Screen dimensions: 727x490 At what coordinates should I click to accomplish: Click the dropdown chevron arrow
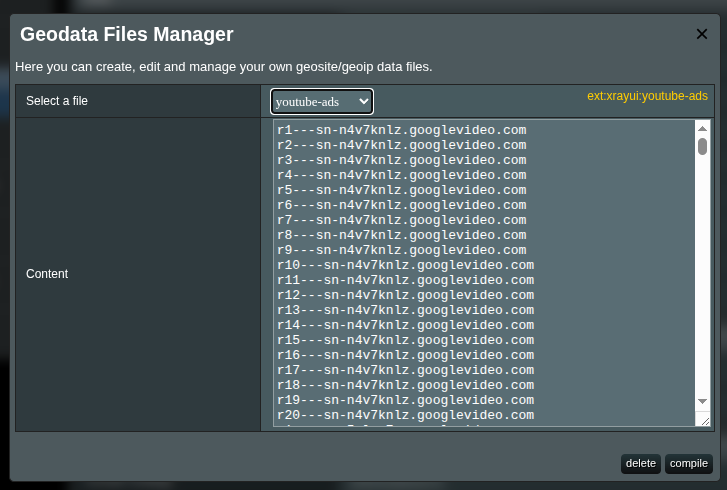coord(364,101)
